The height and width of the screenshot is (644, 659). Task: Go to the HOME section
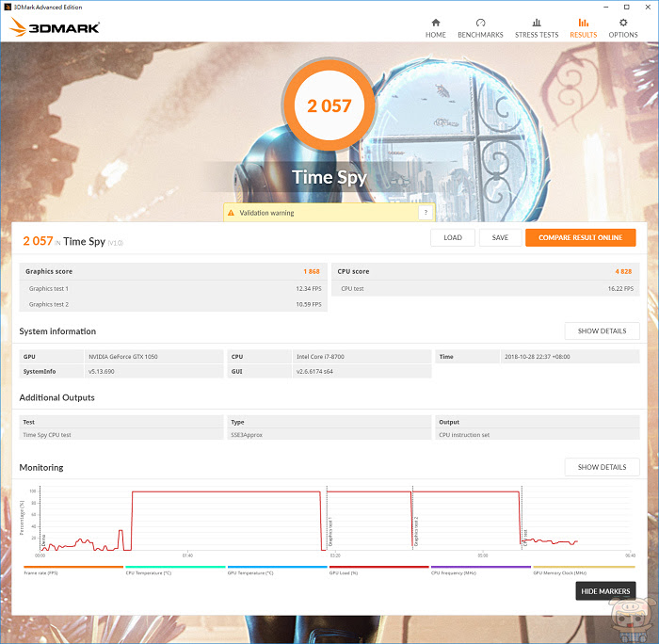[x=435, y=28]
